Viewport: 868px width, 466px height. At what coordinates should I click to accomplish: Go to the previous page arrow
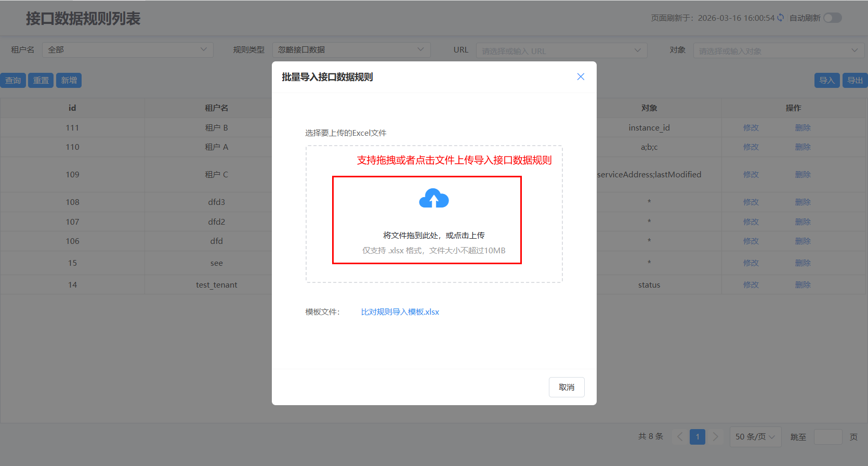tap(680, 437)
